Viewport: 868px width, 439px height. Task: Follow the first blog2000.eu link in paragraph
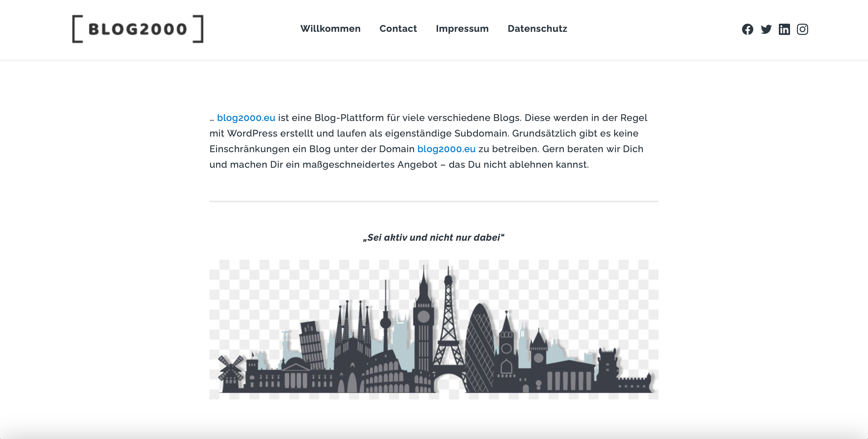click(x=246, y=118)
